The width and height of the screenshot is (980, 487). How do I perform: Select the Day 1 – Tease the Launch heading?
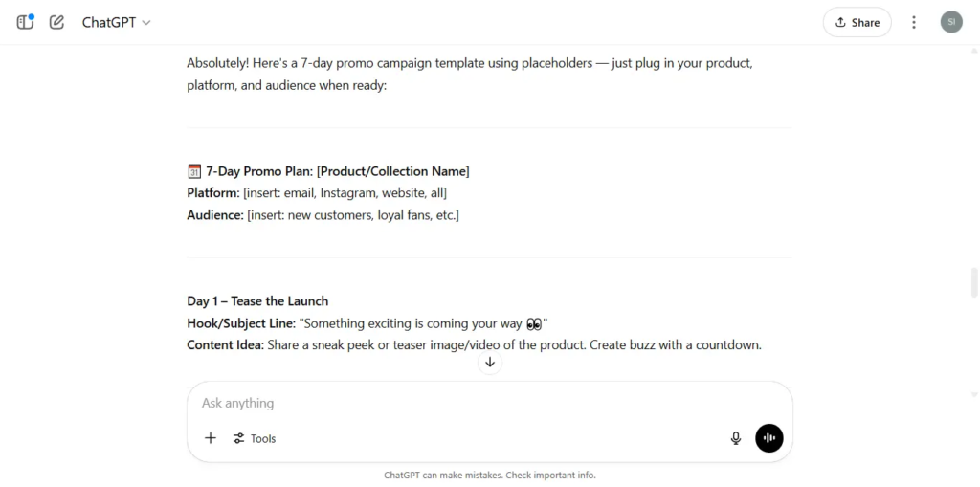(x=257, y=301)
